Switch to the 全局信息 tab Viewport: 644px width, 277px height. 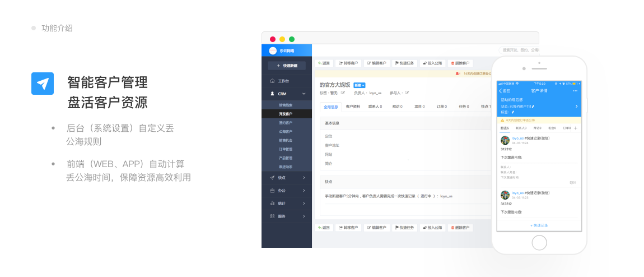330,107
